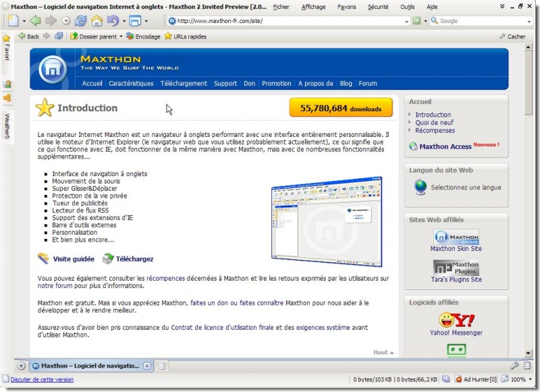Open URLs rapides
This screenshot has height=392, width=540.
point(185,36)
